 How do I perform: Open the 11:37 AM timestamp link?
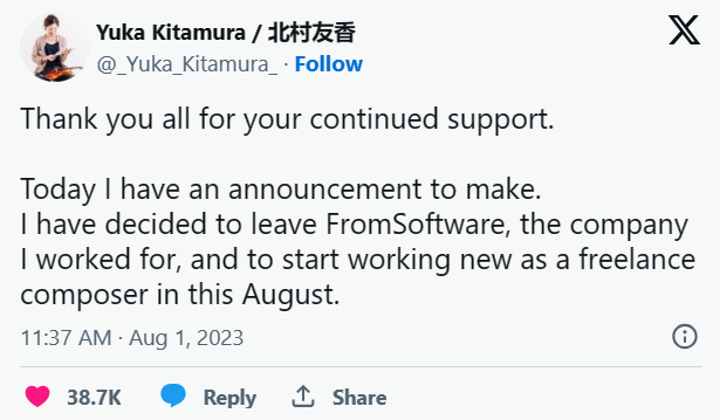(x=66, y=337)
